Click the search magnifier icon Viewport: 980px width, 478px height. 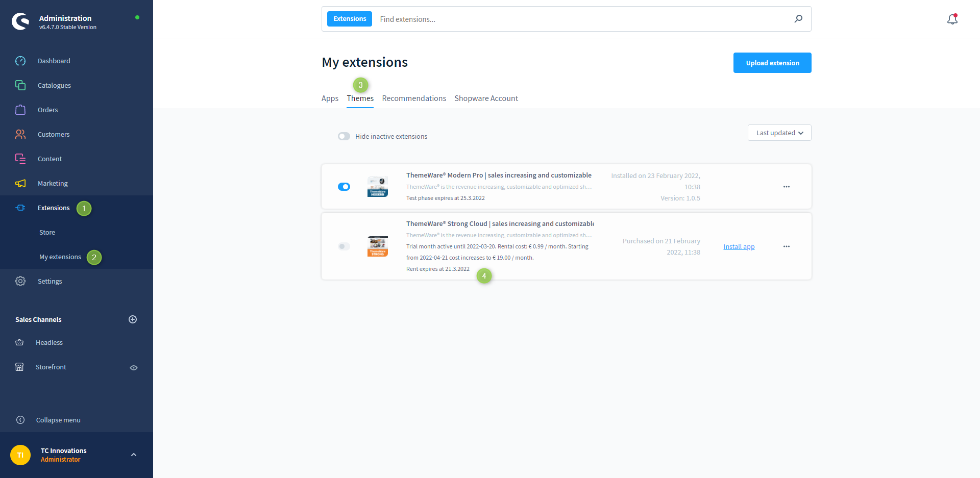coord(798,19)
